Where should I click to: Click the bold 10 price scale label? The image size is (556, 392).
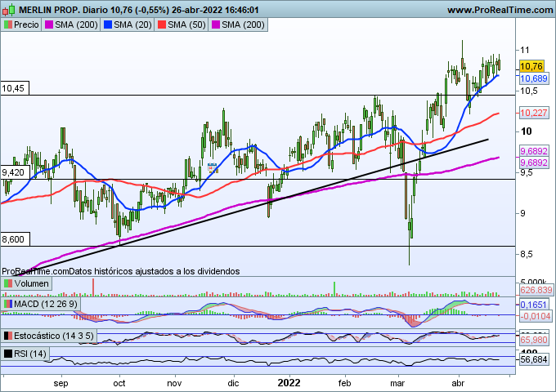527,131
